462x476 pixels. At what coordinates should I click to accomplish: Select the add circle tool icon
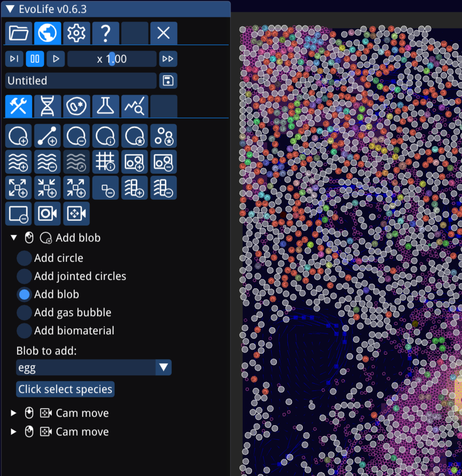pyautogui.click(x=18, y=136)
